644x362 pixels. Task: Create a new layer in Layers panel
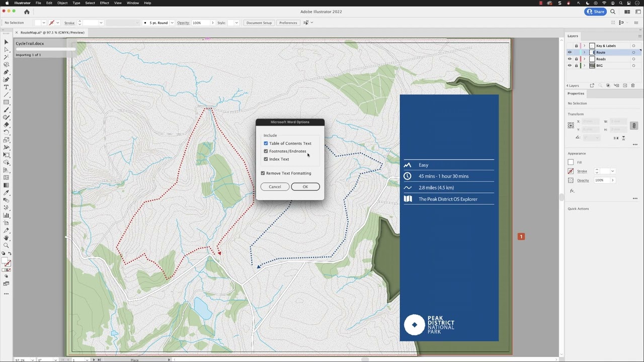coord(625,85)
